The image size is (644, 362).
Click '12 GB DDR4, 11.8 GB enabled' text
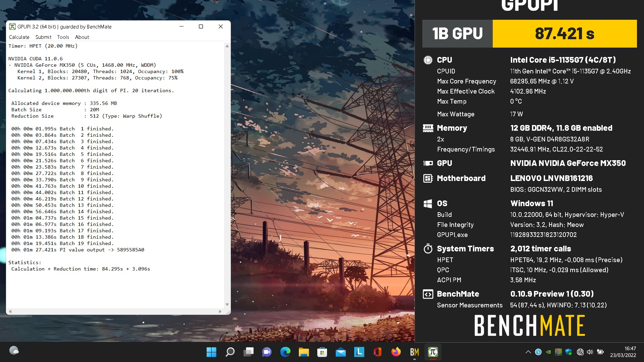(x=561, y=128)
